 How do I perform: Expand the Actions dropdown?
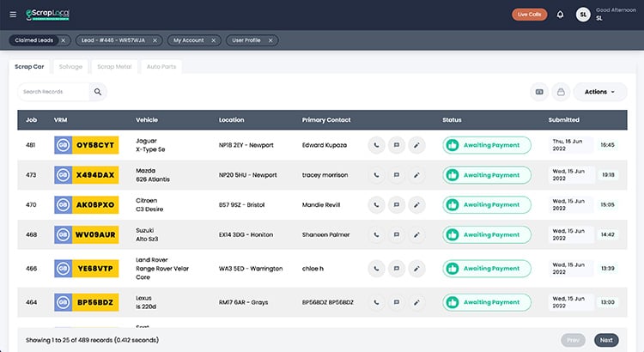(x=600, y=92)
